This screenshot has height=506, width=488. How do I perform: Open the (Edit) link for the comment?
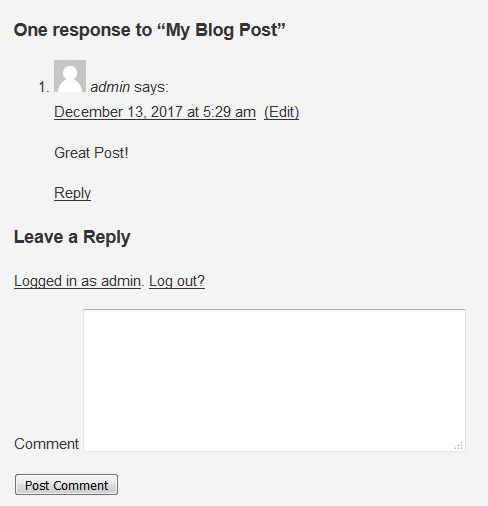(281, 112)
